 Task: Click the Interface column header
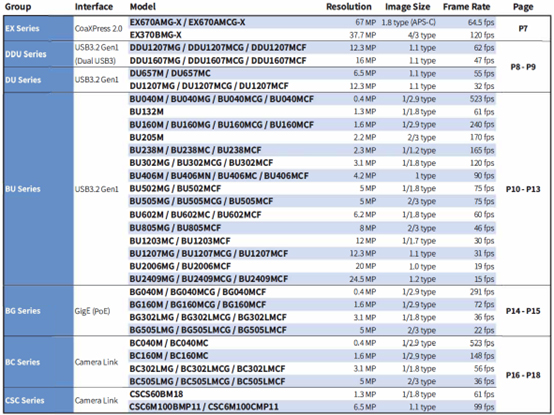click(x=94, y=7)
